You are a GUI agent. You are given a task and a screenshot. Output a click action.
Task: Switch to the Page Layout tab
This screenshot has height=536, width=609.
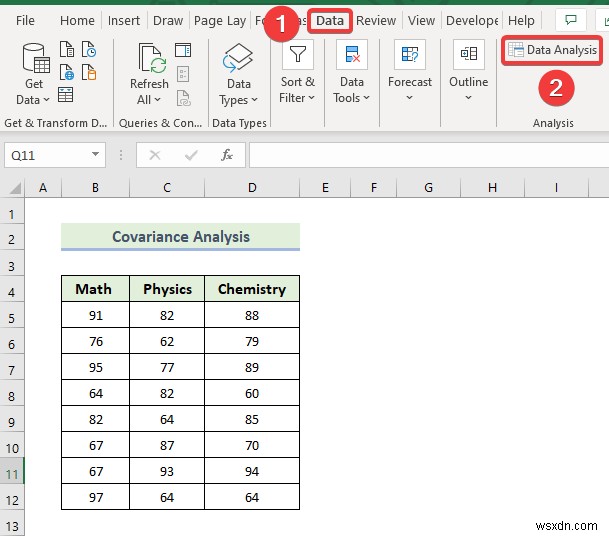[220, 21]
